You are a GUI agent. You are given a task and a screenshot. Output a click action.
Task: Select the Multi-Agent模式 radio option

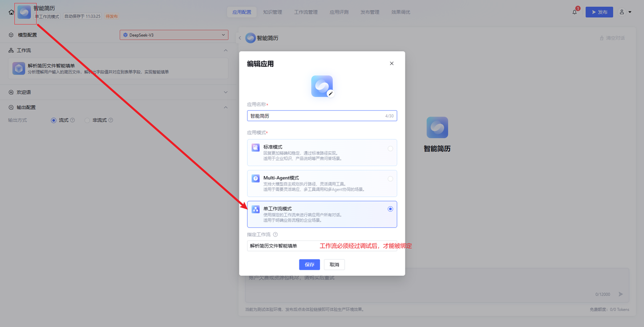[x=390, y=179]
